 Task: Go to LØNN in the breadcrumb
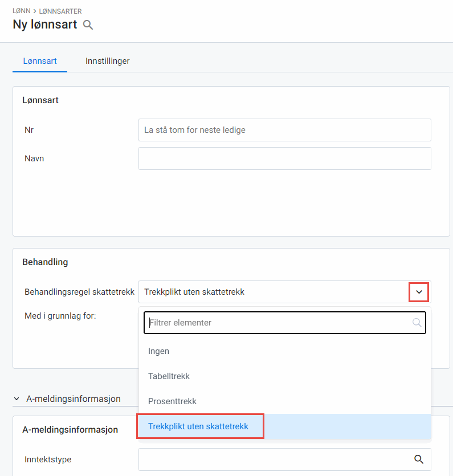(x=21, y=11)
